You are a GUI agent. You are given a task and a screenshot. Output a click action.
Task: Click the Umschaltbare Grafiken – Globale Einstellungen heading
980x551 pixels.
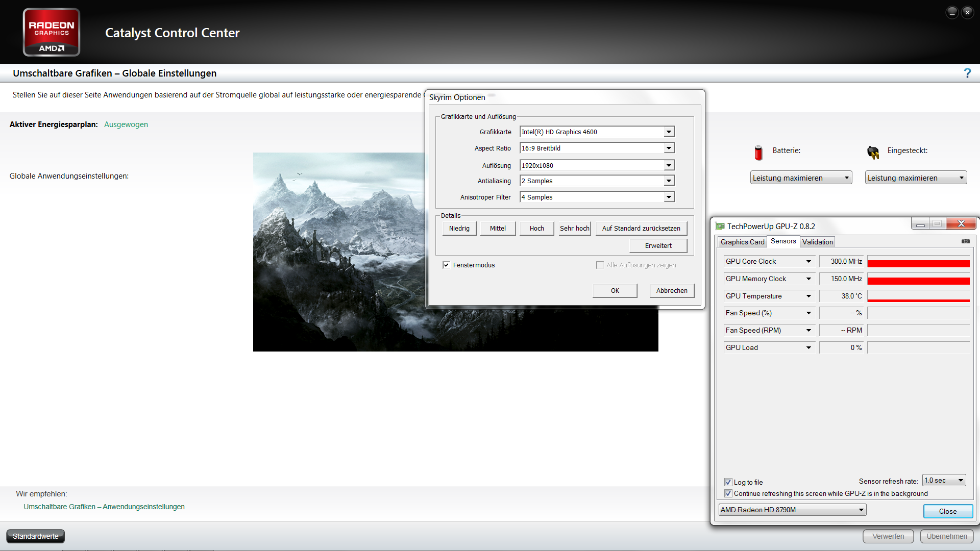coord(115,73)
